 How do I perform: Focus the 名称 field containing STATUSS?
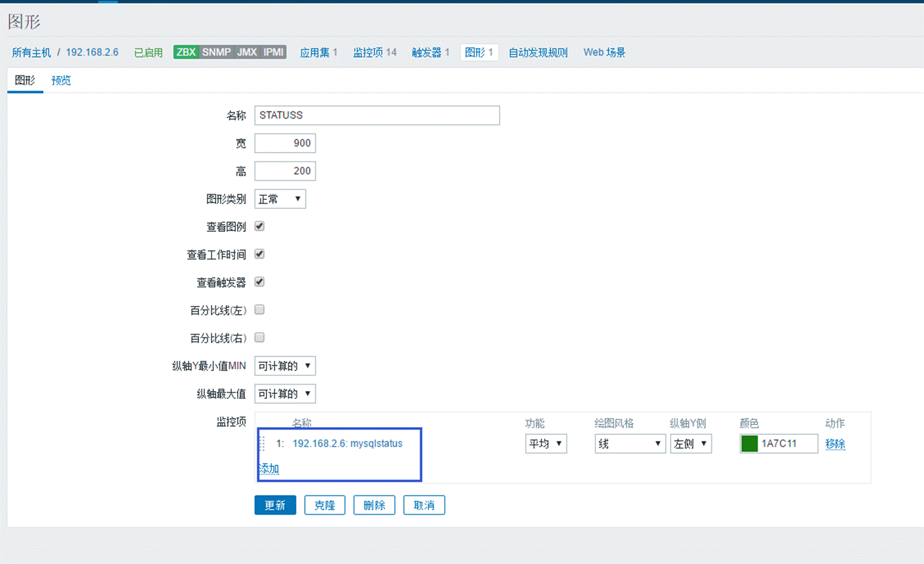pos(377,115)
